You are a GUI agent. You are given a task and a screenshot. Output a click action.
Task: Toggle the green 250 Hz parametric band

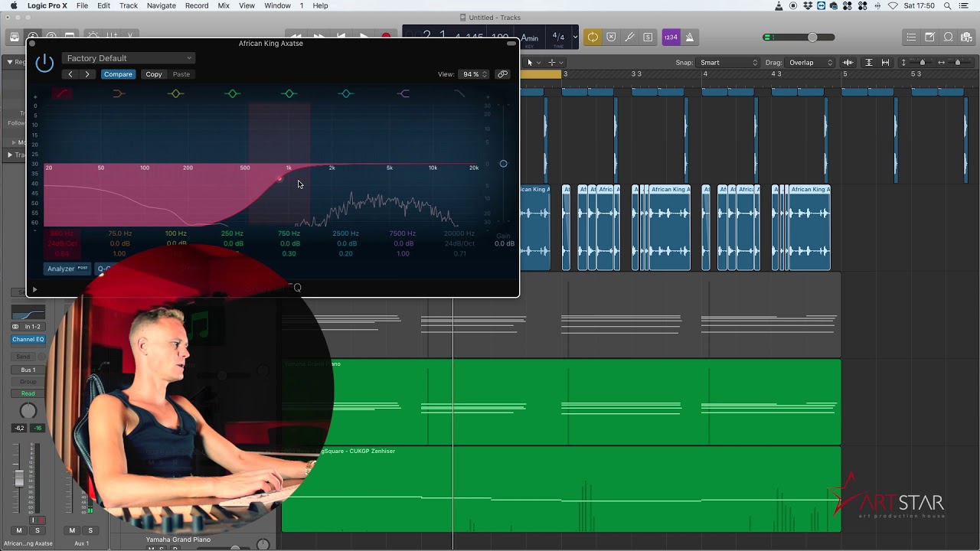(x=232, y=93)
